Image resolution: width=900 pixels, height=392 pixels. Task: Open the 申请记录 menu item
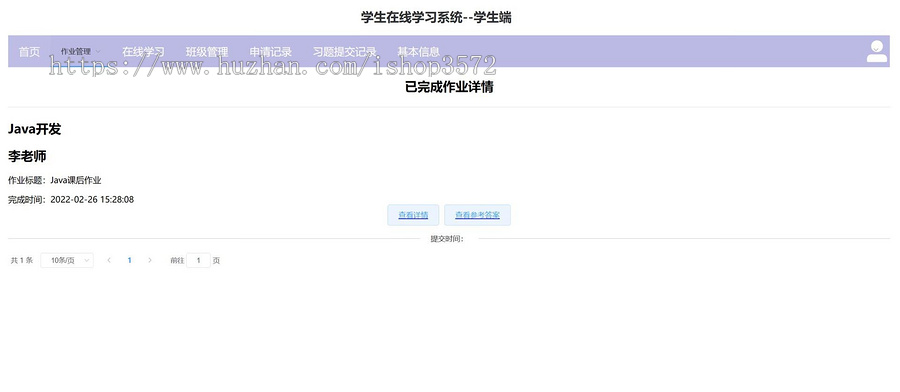(x=270, y=52)
